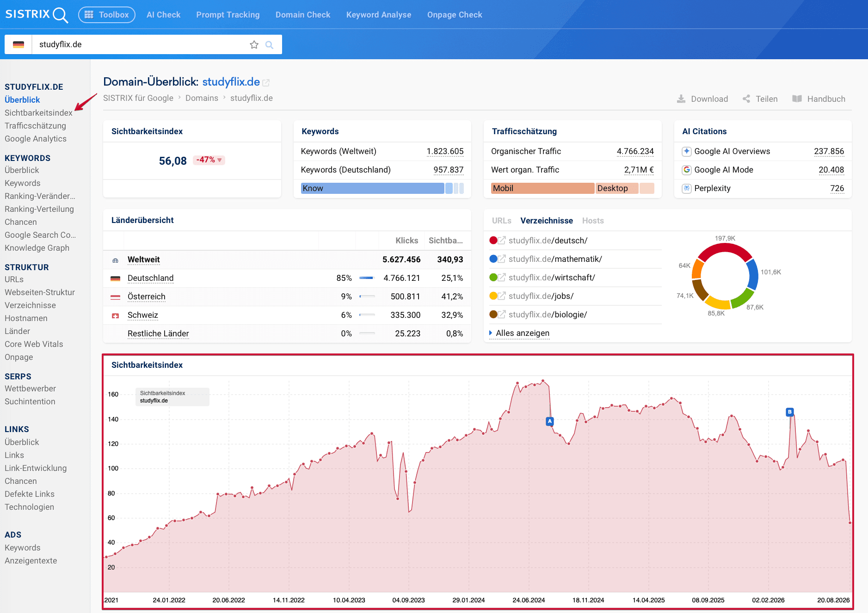Open Trafficschätzung in the sidebar

[35, 126]
